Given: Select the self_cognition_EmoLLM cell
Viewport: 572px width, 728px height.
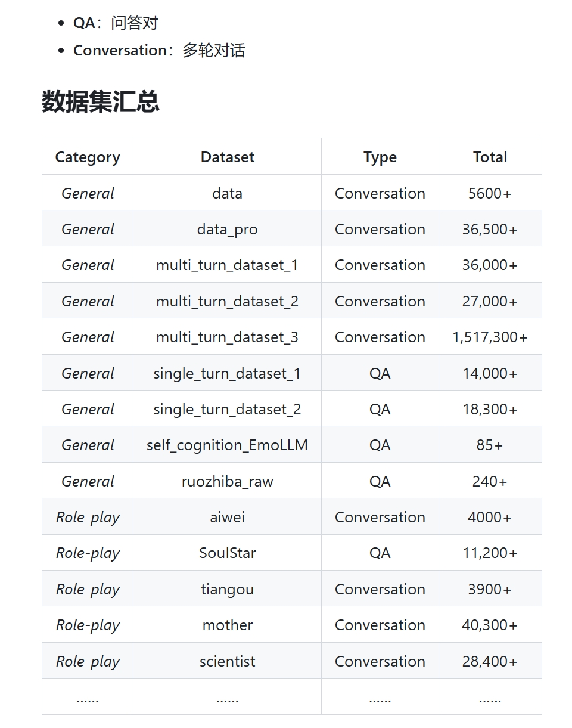Looking at the screenshot, I should point(227,445).
